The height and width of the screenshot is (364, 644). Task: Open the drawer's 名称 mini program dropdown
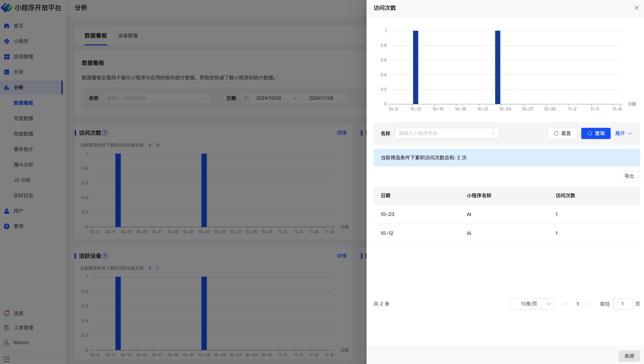point(447,133)
